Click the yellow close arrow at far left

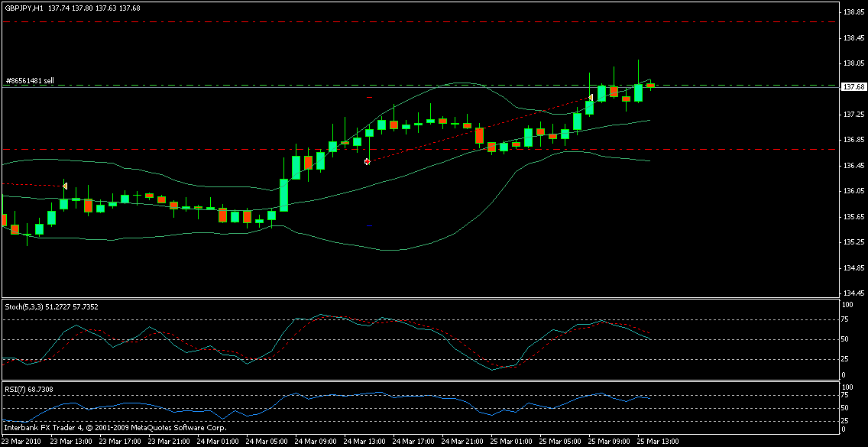(66, 185)
